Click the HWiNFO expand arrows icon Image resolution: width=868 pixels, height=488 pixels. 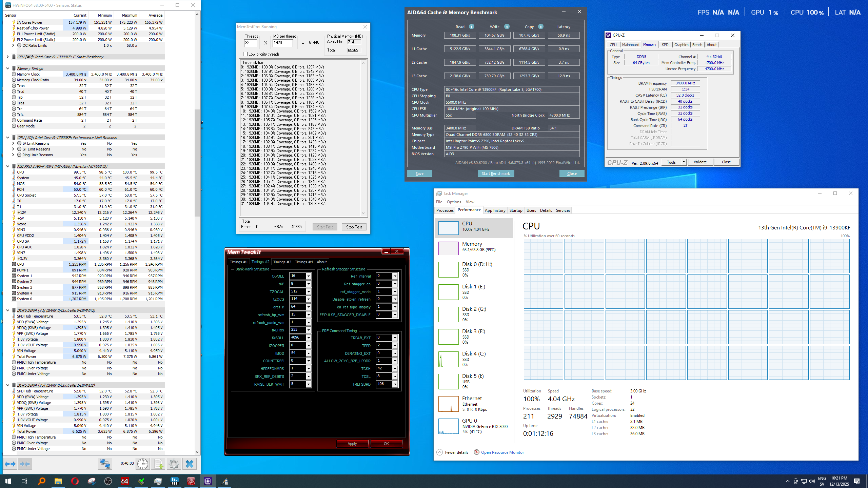(10, 464)
